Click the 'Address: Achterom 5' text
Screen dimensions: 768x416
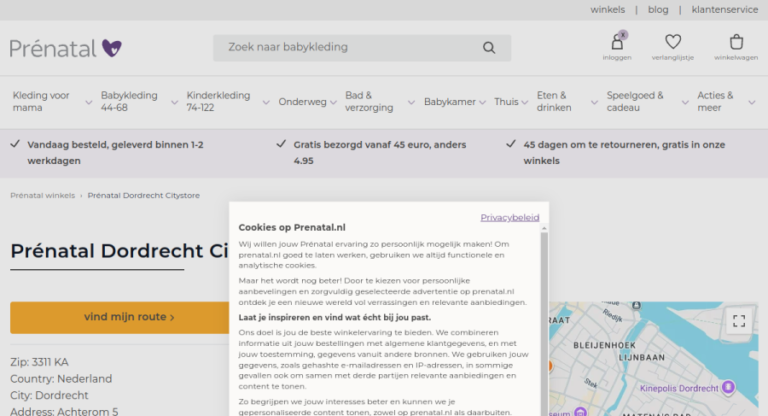click(64, 412)
